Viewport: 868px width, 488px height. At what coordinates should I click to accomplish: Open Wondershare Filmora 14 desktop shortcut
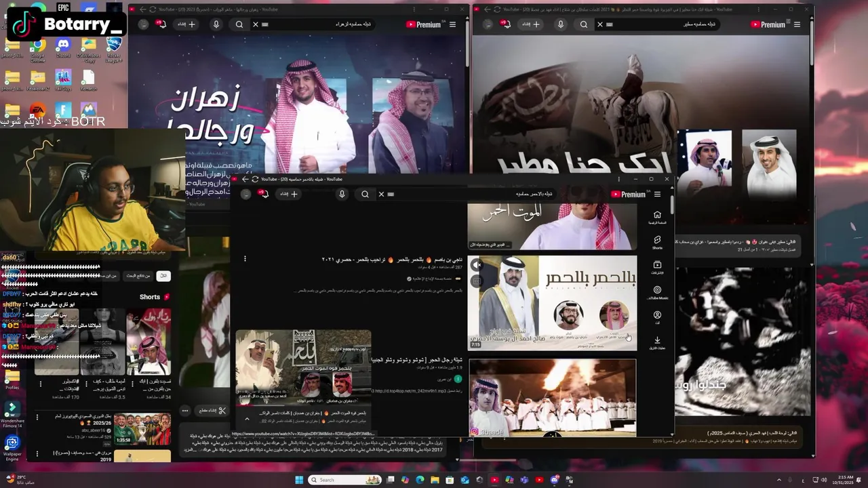12,414
